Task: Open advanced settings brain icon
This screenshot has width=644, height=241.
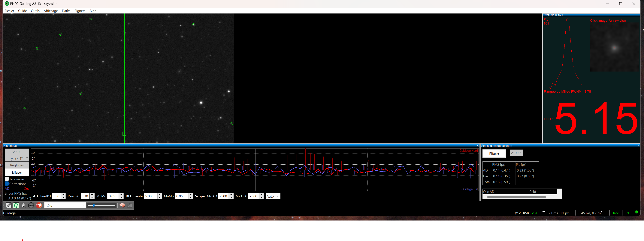Action: [x=122, y=205]
